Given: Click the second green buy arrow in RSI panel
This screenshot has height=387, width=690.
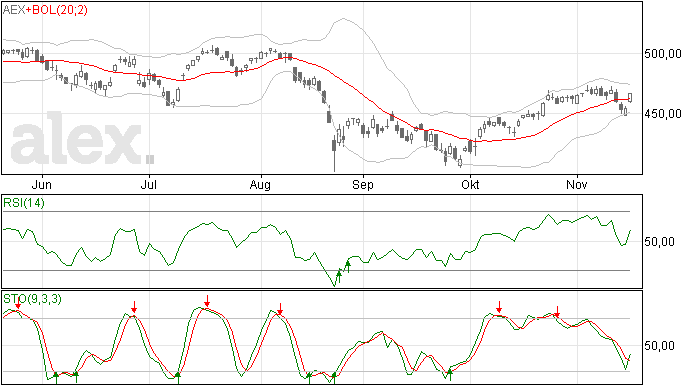Looking at the screenshot, I should [x=348, y=266].
